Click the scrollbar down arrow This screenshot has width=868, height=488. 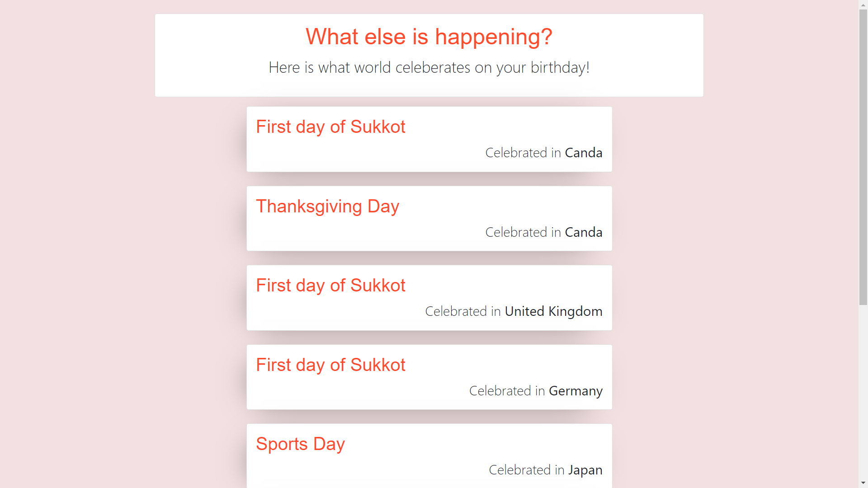coord(863,483)
